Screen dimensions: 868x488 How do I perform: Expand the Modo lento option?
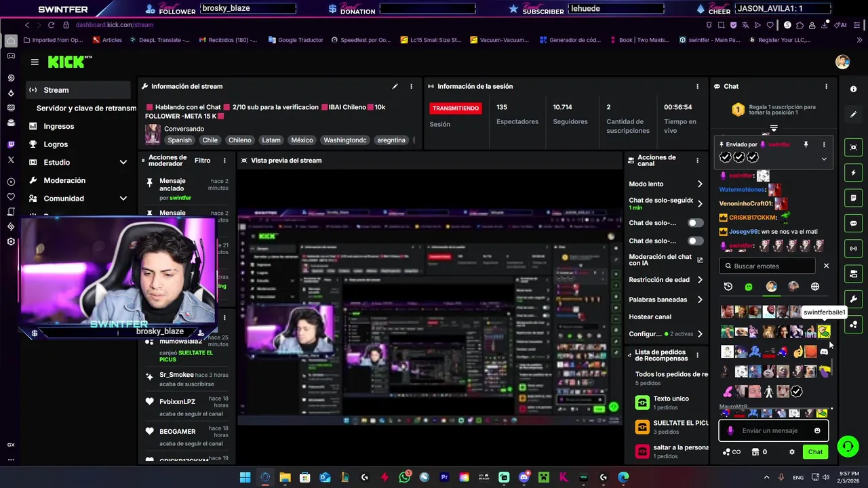click(700, 184)
